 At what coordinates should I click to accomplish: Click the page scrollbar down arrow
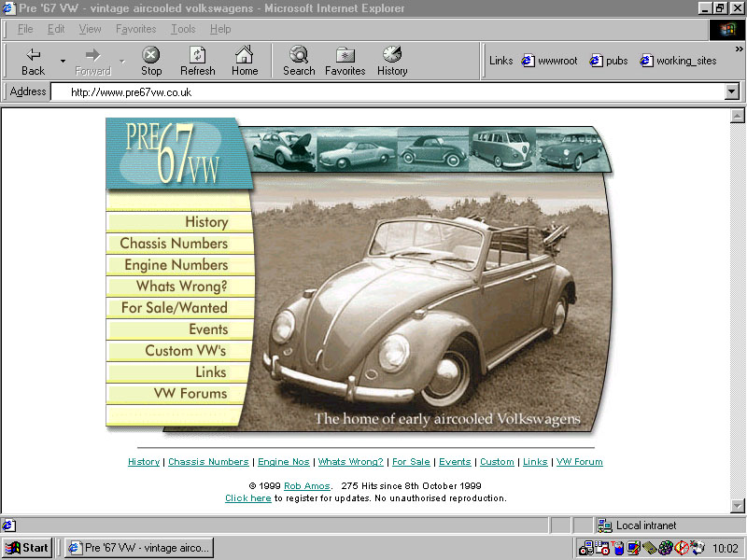737,505
